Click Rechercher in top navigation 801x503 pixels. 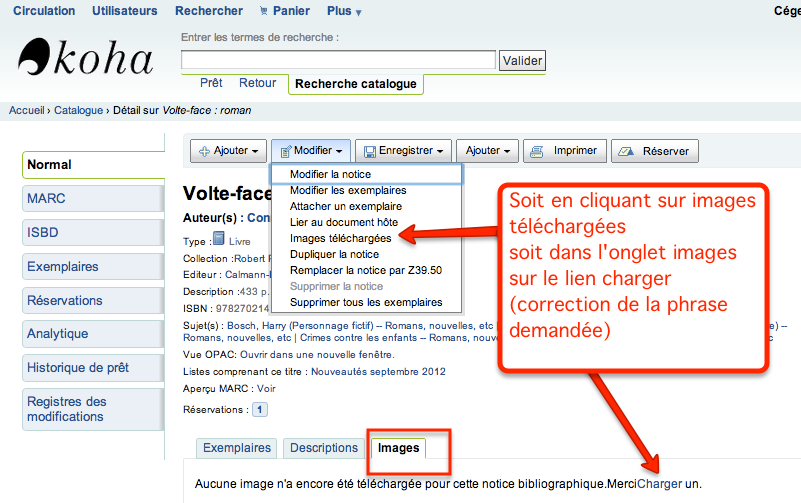point(209,11)
